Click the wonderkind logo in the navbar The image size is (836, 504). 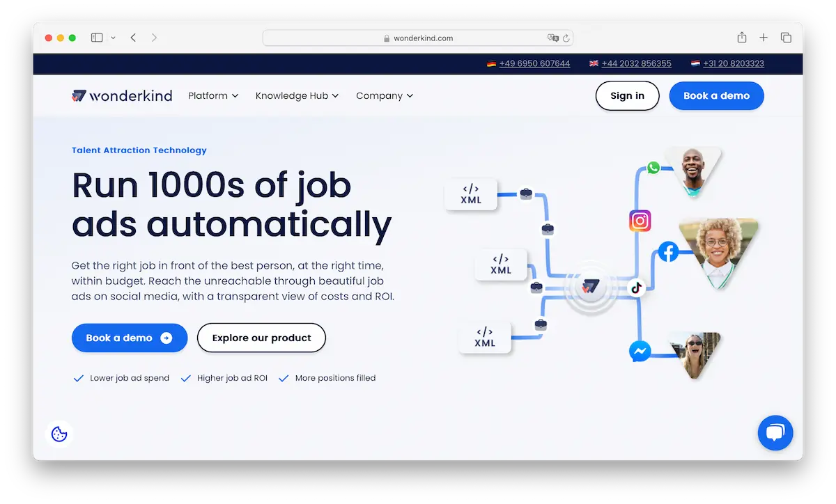click(122, 95)
